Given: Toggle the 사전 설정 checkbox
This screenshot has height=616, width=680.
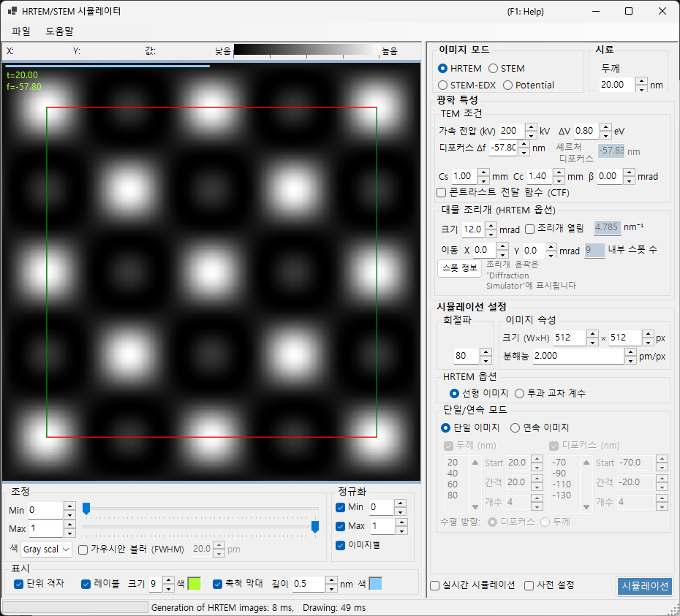Looking at the screenshot, I should point(549,585).
